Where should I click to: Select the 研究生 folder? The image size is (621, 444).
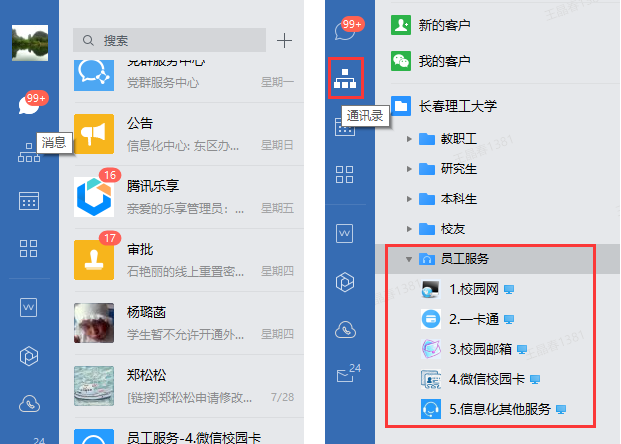click(x=448, y=169)
